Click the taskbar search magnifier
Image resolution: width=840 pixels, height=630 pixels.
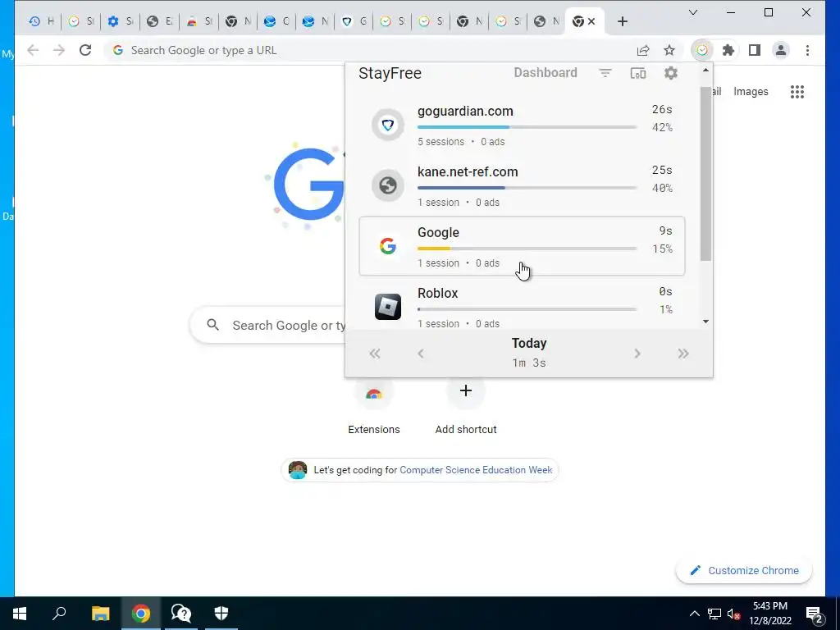(59, 614)
